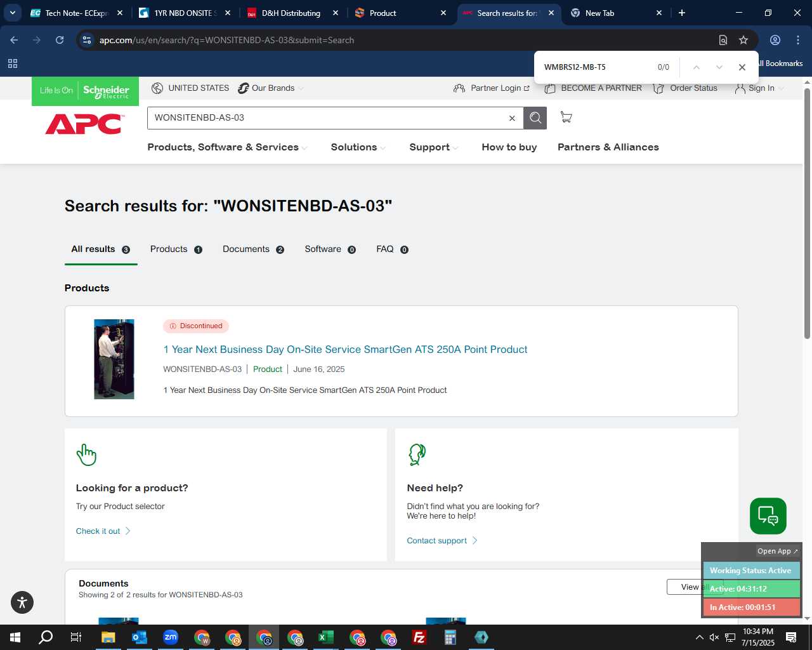Click the Contact support link

click(x=442, y=541)
